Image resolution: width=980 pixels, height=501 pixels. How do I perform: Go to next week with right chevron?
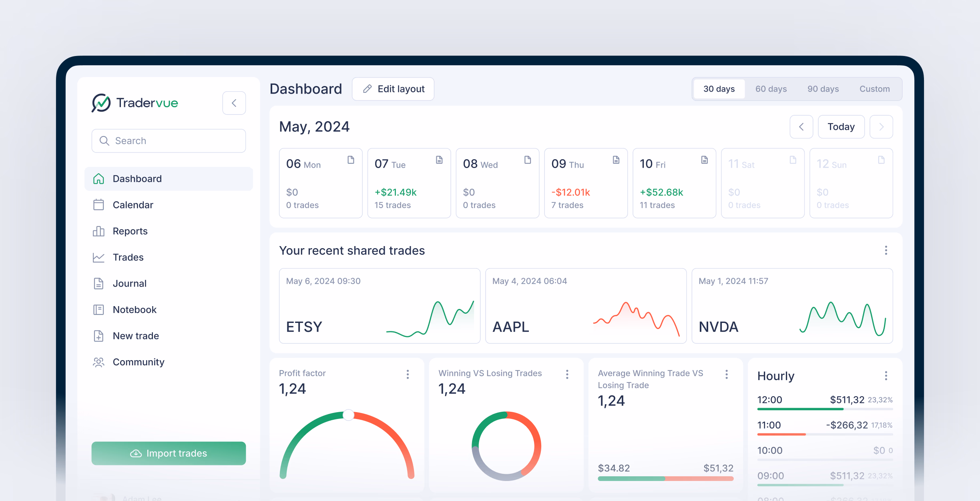(x=881, y=127)
